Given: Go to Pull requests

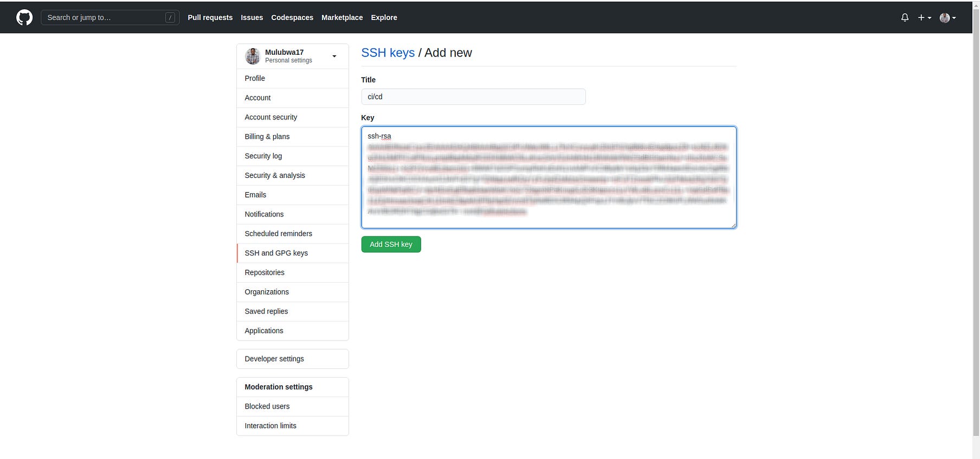Looking at the screenshot, I should [210, 17].
